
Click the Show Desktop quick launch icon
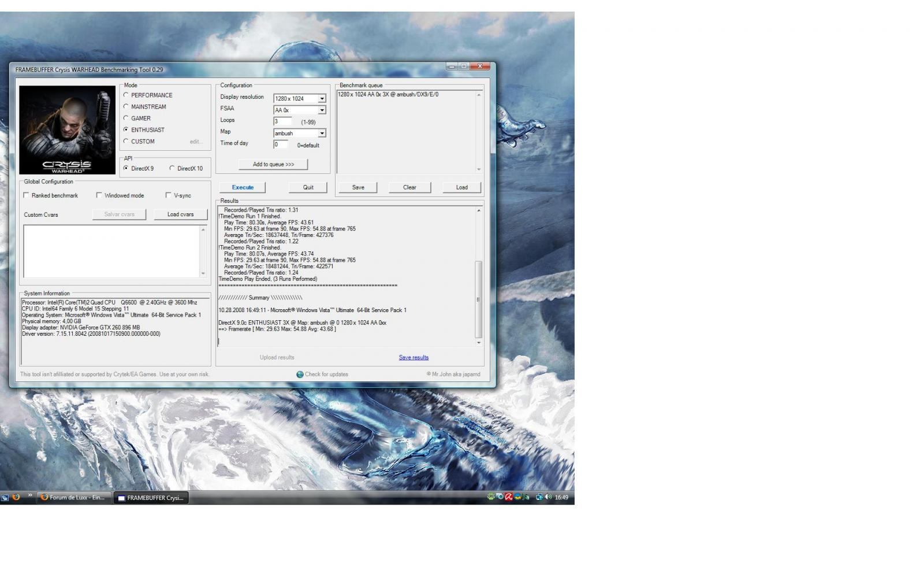(x=5, y=497)
